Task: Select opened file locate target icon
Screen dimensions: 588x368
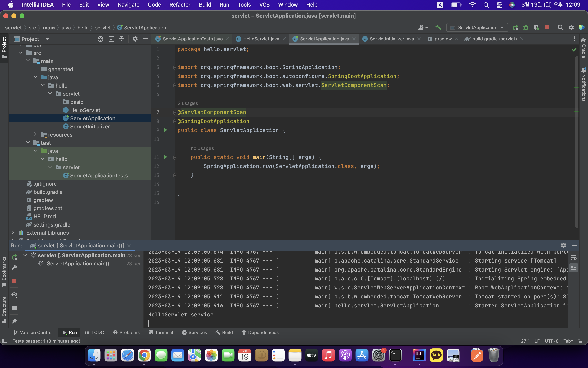Action: tap(100, 39)
